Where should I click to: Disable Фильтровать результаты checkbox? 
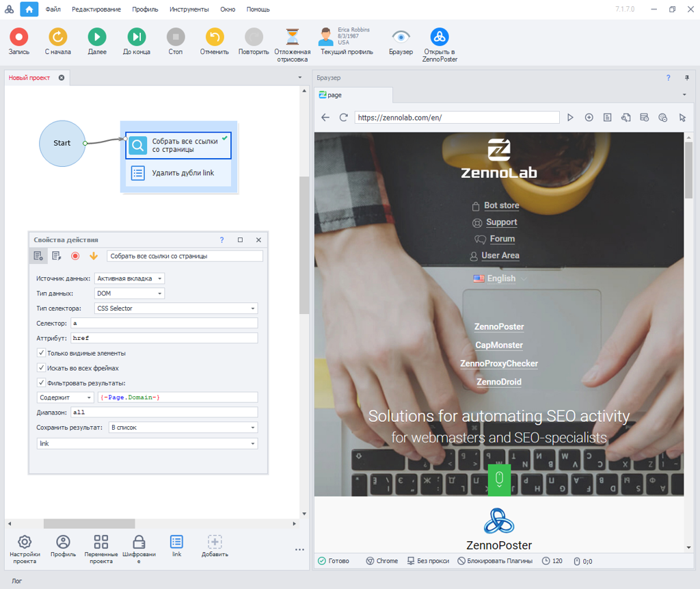click(x=42, y=383)
